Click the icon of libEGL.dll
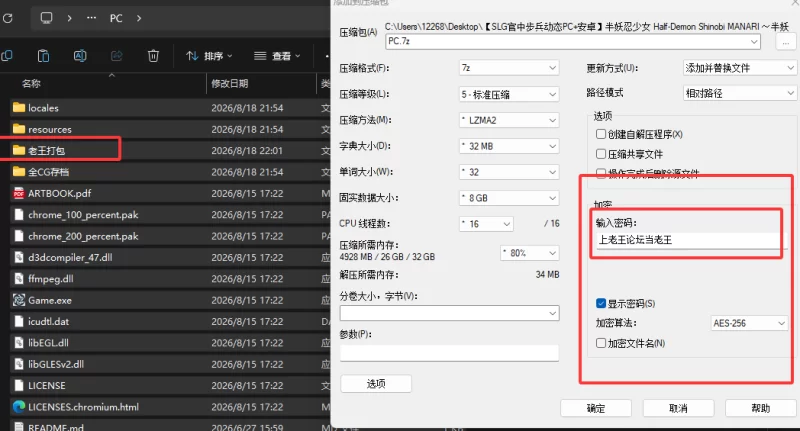Viewport: 800px width, 431px height. [x=19, y=343]
